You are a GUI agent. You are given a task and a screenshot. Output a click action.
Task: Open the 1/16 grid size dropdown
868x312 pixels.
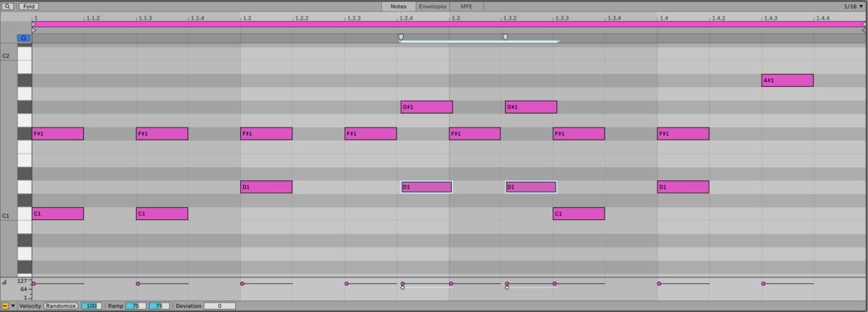pos(854,6)
